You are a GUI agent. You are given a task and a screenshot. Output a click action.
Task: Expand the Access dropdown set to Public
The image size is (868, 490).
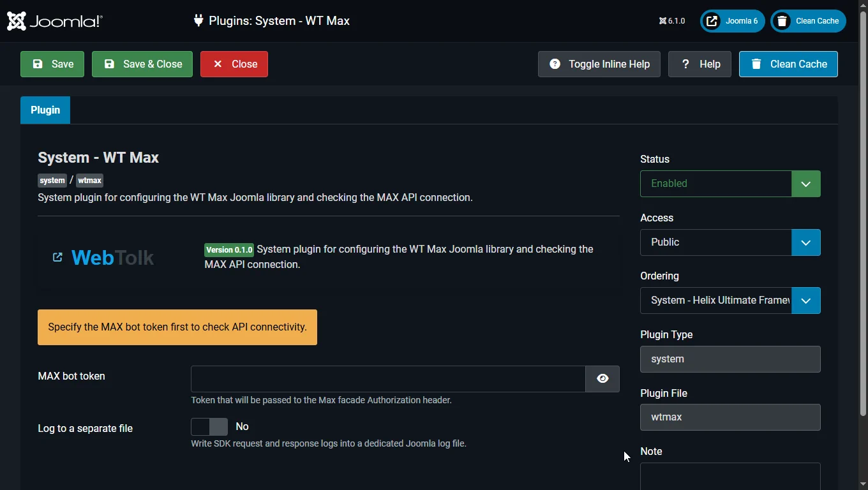[730, 242]
